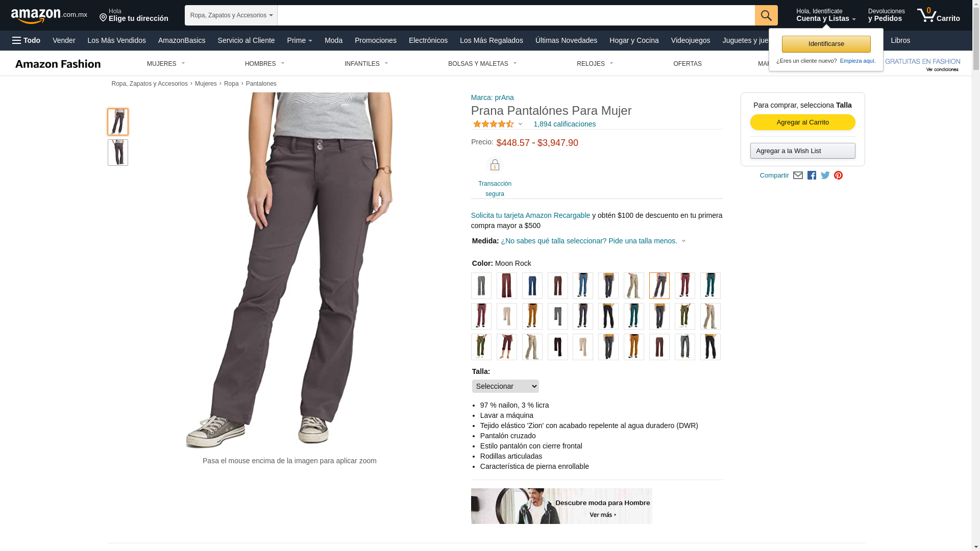Click the secure transaction lock icon
The height and width of the screenshot is (551, 980).
[495, 165]
